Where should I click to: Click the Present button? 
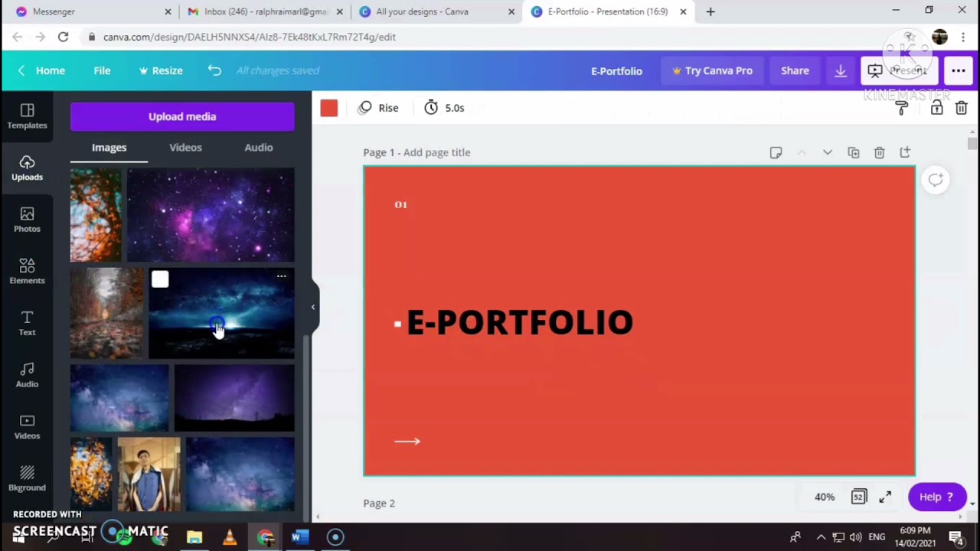898,70
